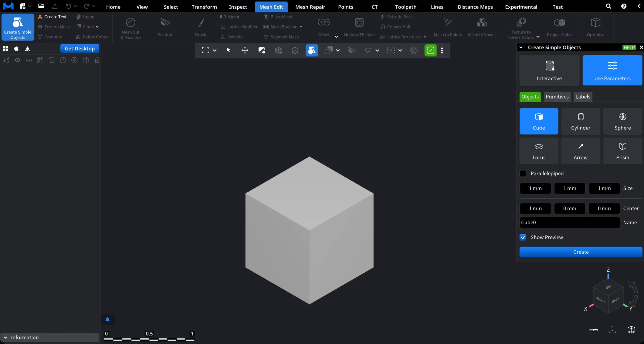Expand the Offset options chevron
The image size is (644, 344).
[x=336, y=36]
